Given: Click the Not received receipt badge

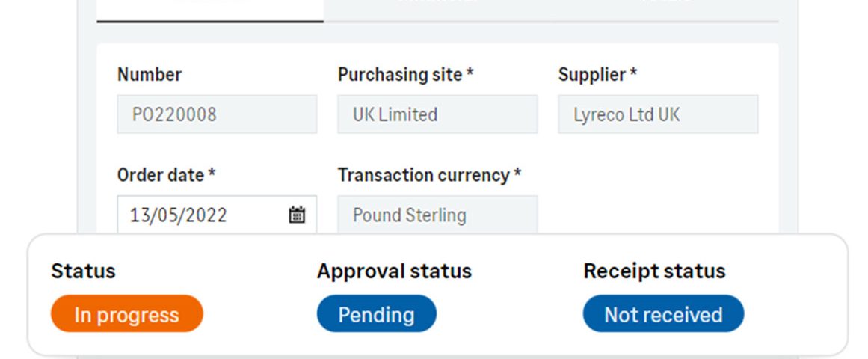Looking at the screenshot, I should tap(663, 314).
